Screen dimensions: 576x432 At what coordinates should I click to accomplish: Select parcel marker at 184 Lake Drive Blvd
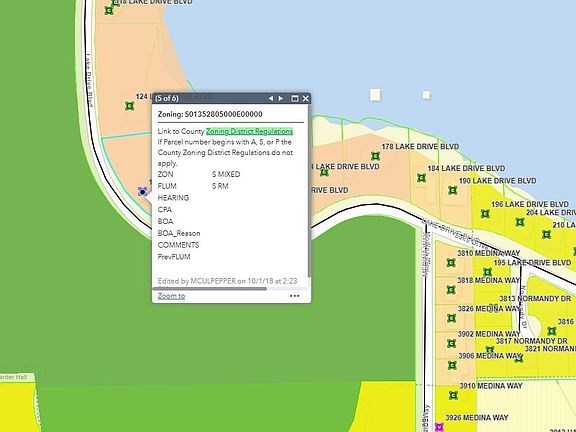point(421,178)
